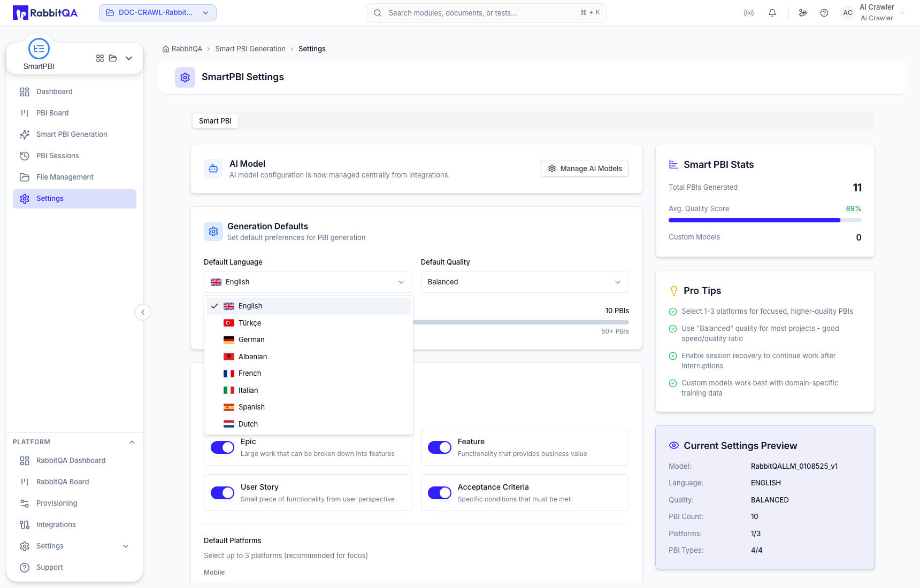The width and height of the screenshot is (920, 588).
Task: Toggle the User Story switch
Action: click(223, 493)
